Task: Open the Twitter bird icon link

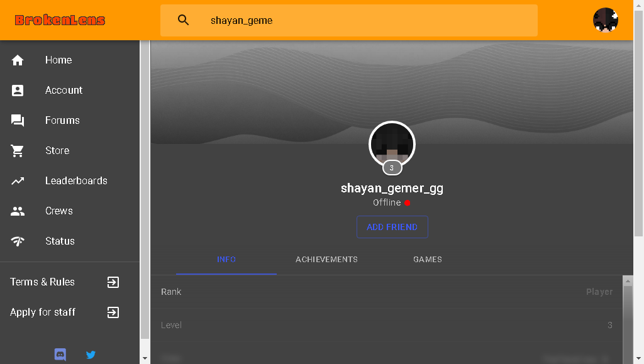Action: pos(91,354)
